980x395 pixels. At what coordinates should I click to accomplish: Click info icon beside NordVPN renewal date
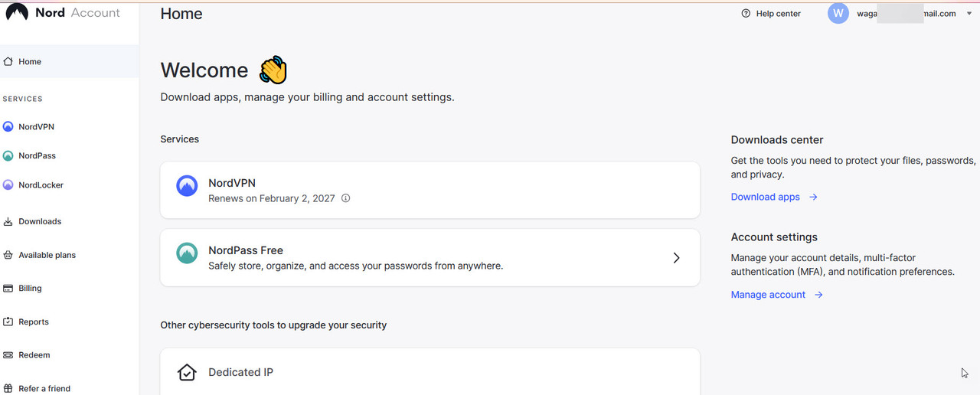[345, 198]
